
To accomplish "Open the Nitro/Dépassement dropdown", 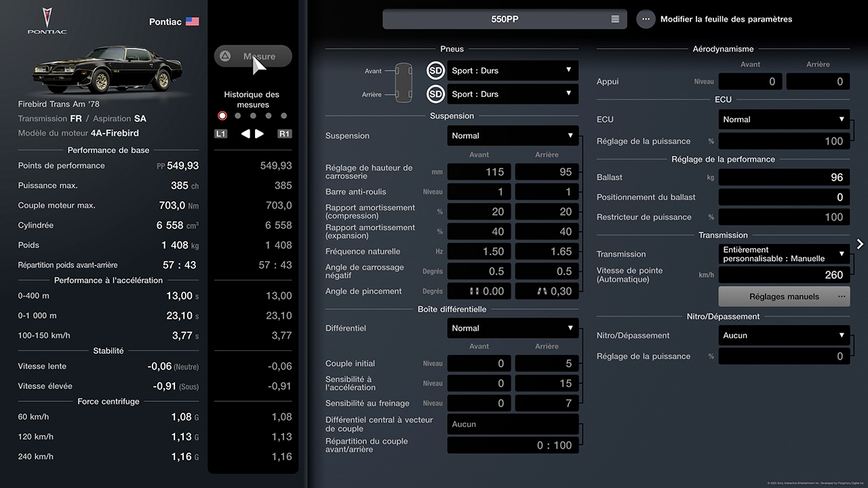I will (784, 335).
